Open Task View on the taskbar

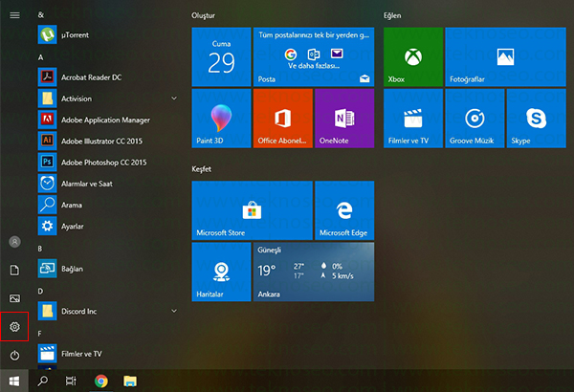click(71, 381)
